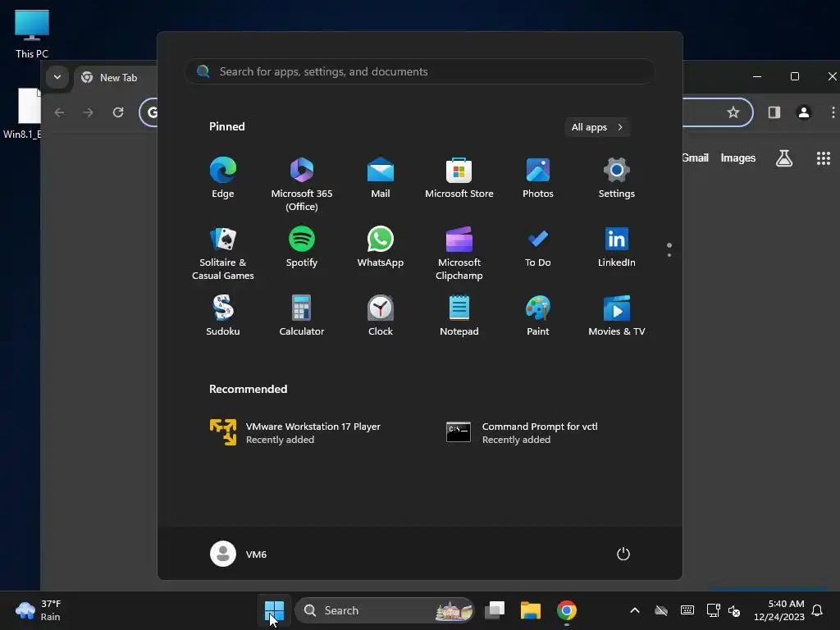Open Settings from the Start menu
Viewport: 840px width, 630px height.
click(x=617, y=178)
